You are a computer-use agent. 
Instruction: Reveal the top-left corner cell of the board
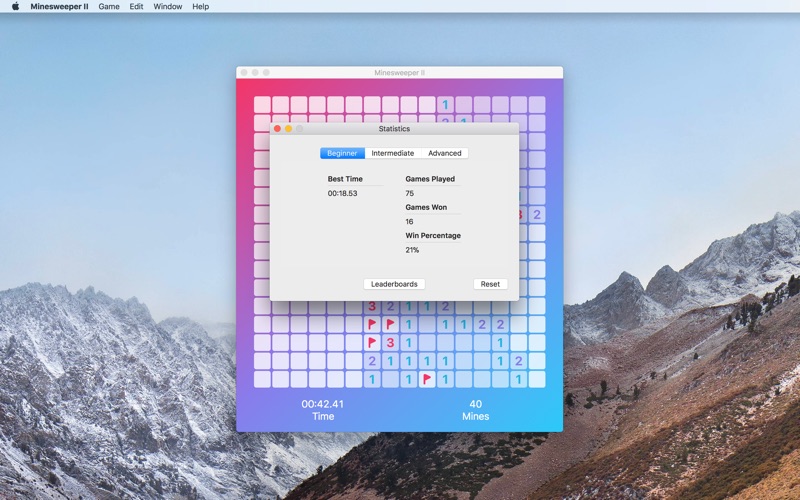point(262,105)
